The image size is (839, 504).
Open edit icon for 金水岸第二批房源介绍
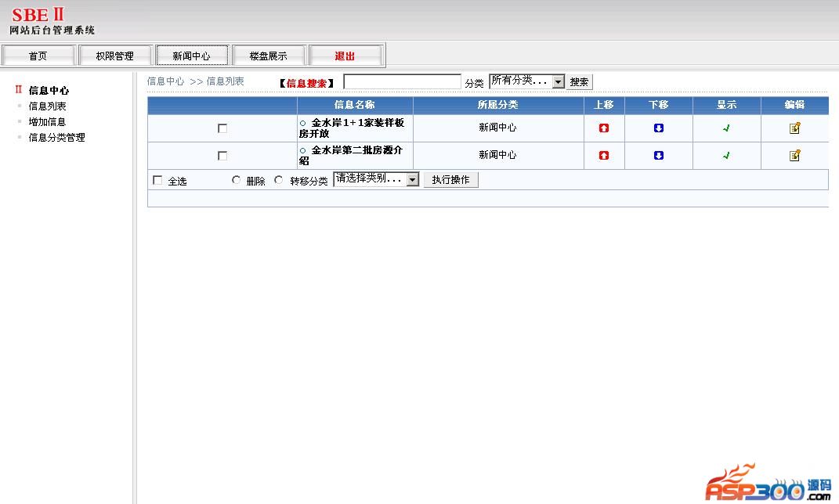point(794,155)
